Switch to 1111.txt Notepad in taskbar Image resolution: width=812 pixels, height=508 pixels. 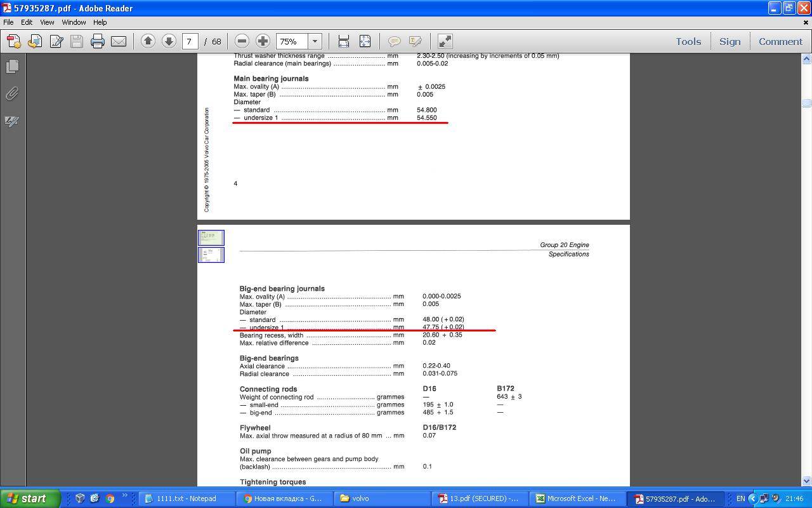181,498
